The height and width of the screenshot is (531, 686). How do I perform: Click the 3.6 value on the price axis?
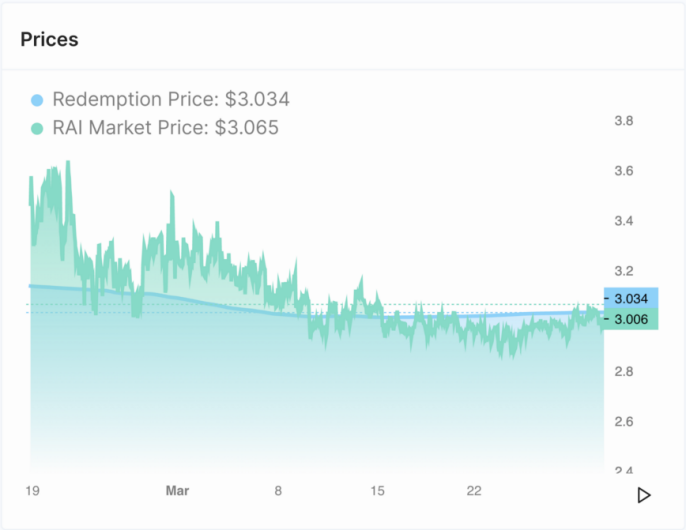[x=624, y=171]
